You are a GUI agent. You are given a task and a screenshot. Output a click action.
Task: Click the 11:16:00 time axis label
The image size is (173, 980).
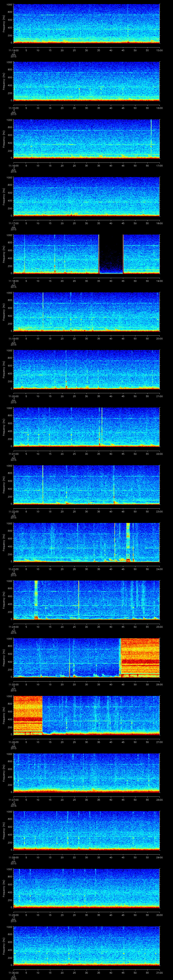click(x=13, y=166)
